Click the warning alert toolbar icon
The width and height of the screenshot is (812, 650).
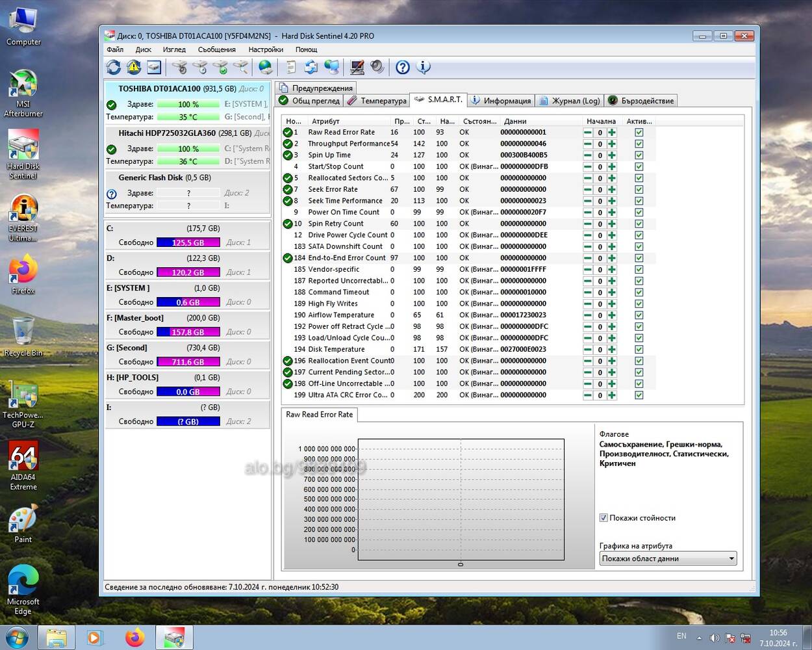coord(134,67)
